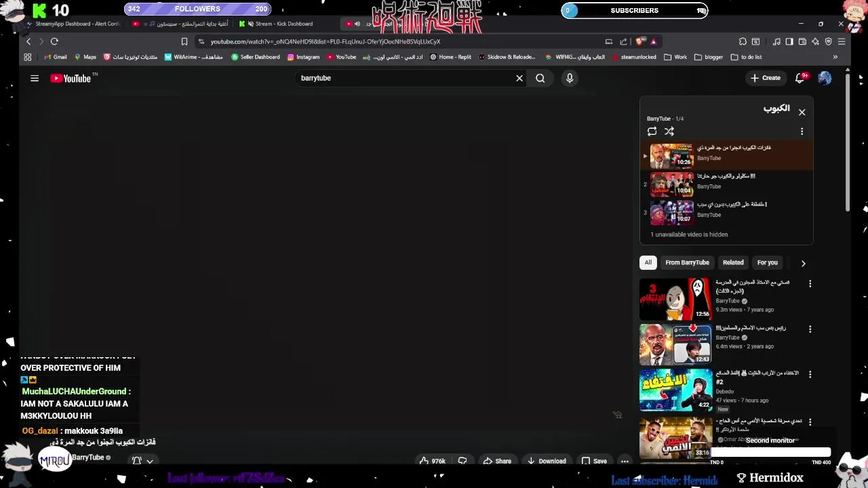Share the video

[497, 461]
